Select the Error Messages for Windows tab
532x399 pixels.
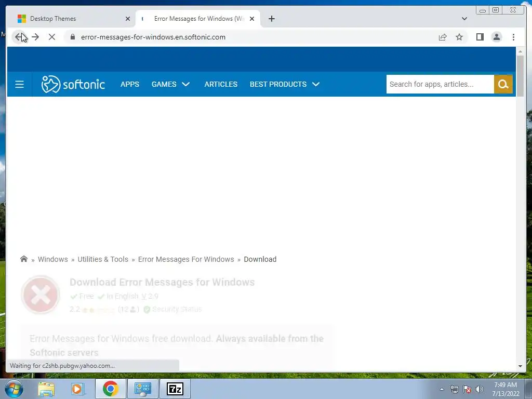[197, 19]
